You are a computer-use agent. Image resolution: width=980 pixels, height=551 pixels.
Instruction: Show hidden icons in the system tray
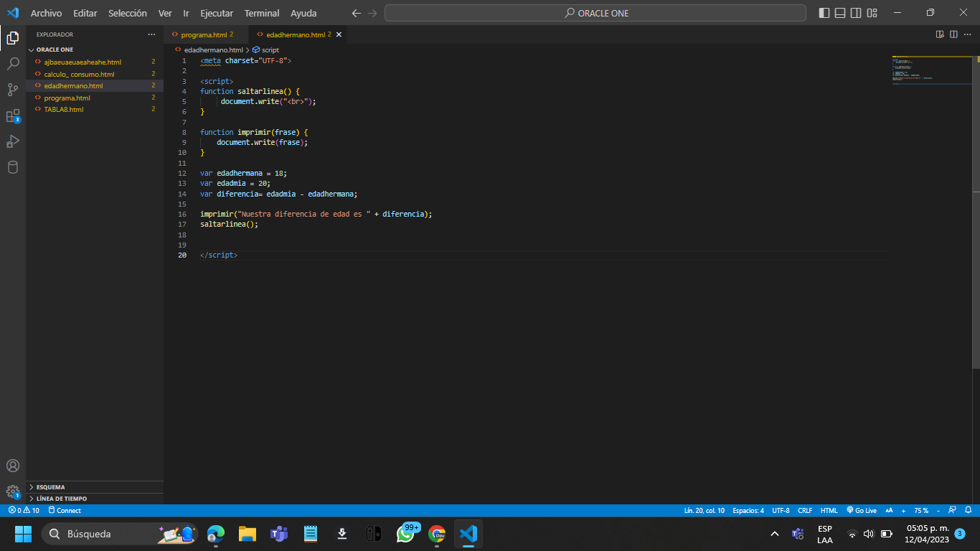(775, 534)
